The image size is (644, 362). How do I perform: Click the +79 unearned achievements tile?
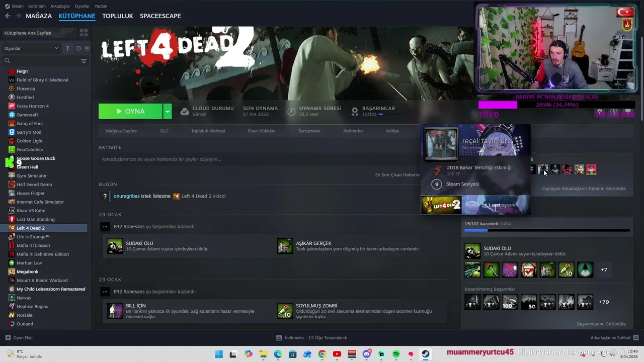coord(604,302)
